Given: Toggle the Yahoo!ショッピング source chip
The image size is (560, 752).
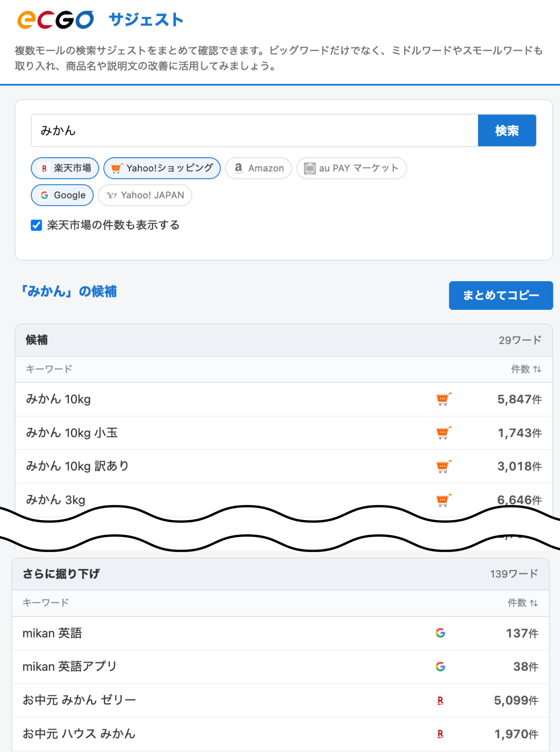Looking at the screenshot, I should pyautogui.click(x=162, y=168).
